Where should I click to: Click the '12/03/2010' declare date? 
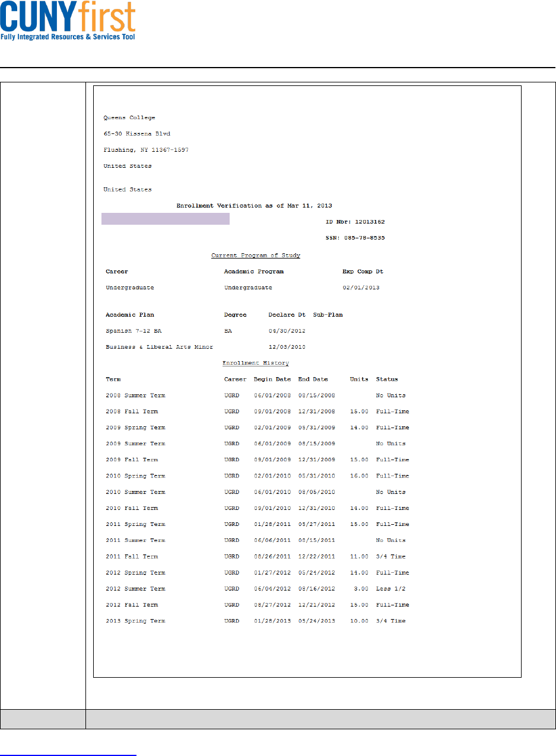[287, 347]
